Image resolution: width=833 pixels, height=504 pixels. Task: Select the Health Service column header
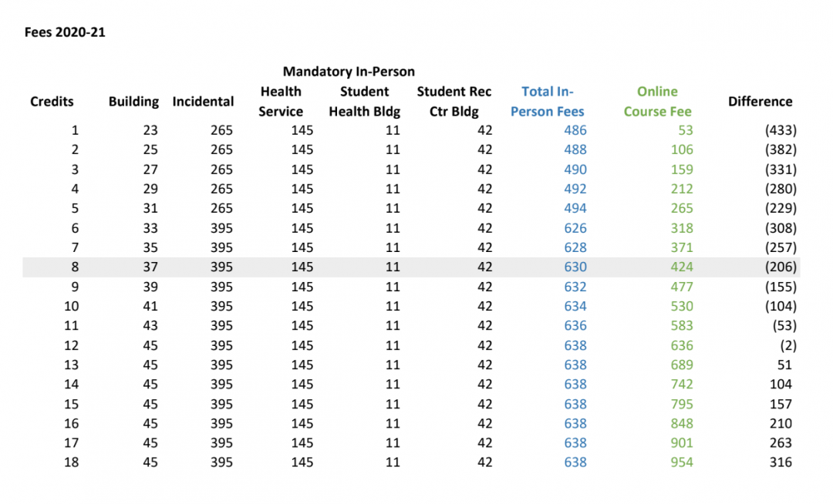coord(281,102)
